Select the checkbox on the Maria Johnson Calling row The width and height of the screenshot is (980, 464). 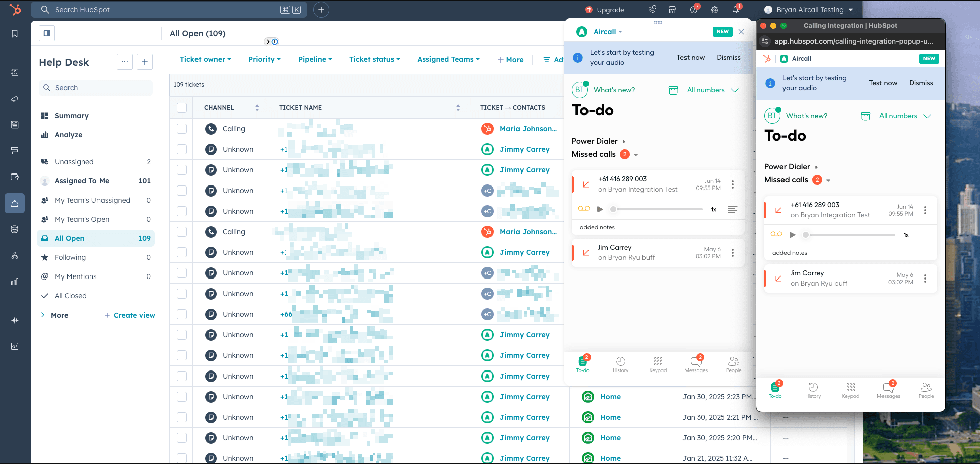(181, 232)
